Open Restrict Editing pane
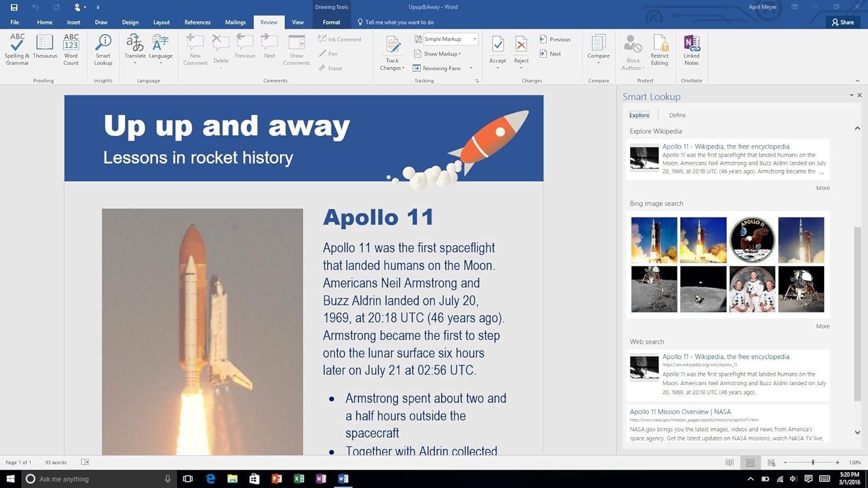 click(659, 49)
